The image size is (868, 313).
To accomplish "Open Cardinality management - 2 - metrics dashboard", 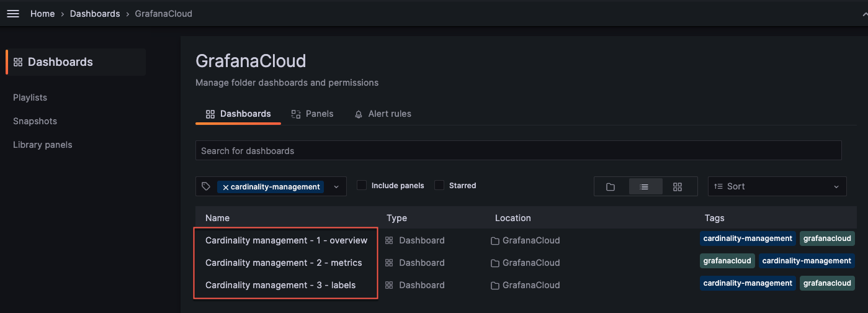I will pyautogui.click(x=284, y=263).
